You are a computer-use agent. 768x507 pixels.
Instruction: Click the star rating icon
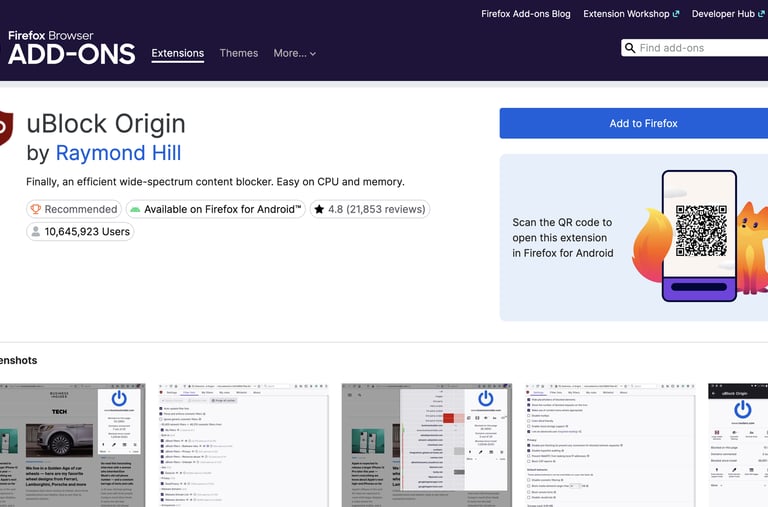[319, 209]
